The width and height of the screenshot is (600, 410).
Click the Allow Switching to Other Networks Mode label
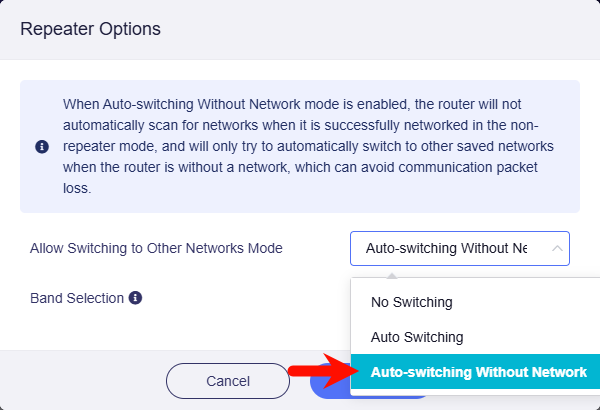[156, 248]
